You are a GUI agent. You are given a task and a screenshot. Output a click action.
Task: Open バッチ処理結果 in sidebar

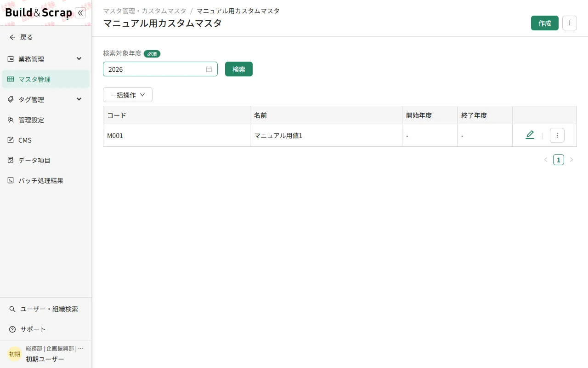[x=45, y=180]
